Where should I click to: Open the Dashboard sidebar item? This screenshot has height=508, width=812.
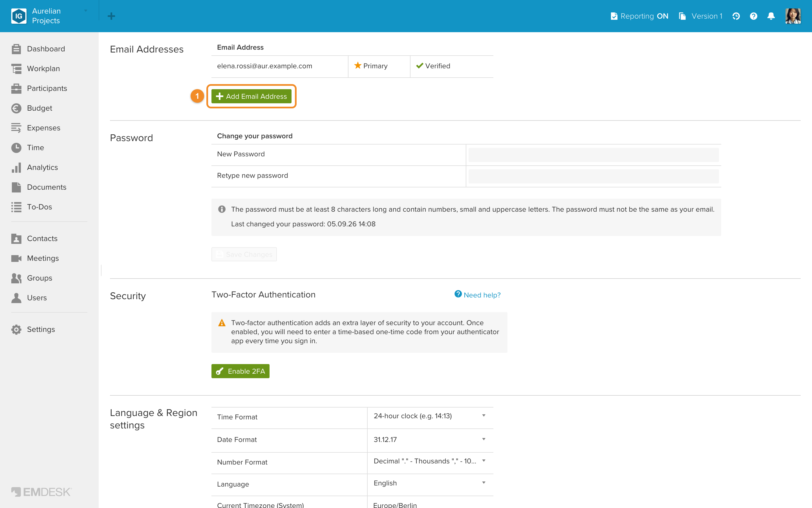38,49
